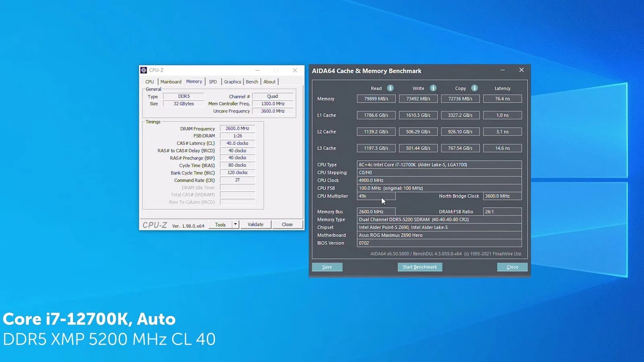
Task: Click the Cycle Time (tRAS) value 80 clocks
Action: pos(237,165)
